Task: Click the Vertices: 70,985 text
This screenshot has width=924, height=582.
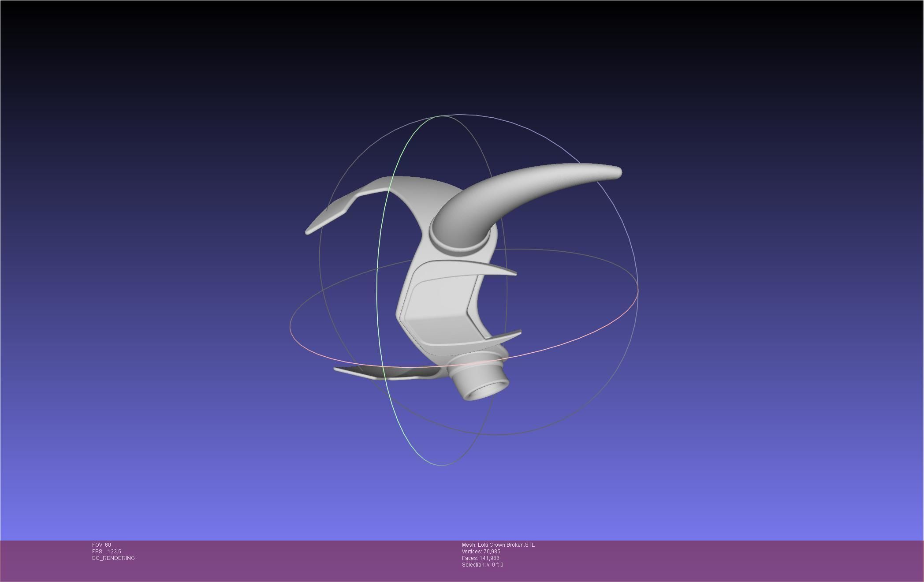Action: click(481, 552)
